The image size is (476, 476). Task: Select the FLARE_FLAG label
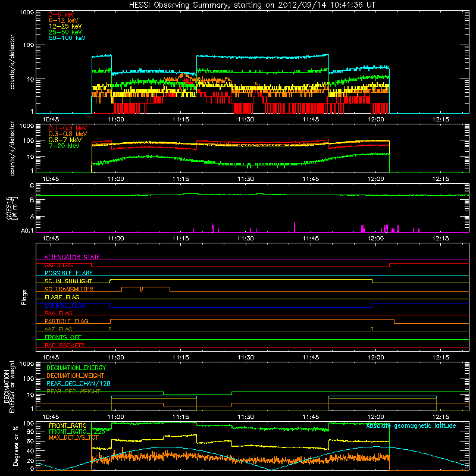pos(62,297)
